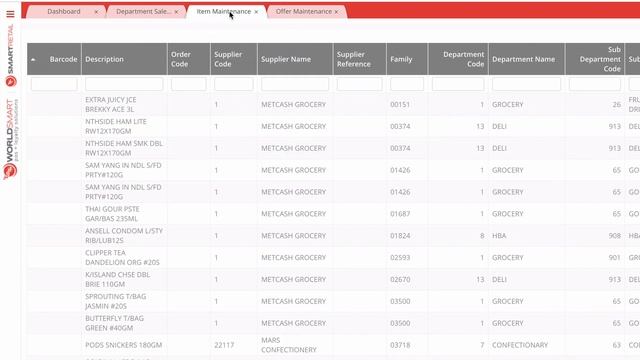Click sub department code 26 cell

(x=617, y=104)
